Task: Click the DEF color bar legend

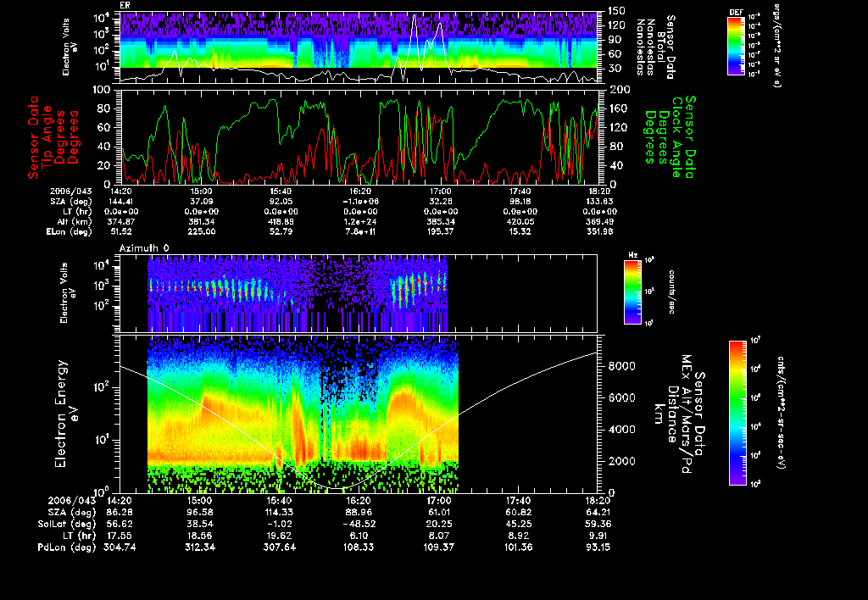Action: tap(736, 46)
